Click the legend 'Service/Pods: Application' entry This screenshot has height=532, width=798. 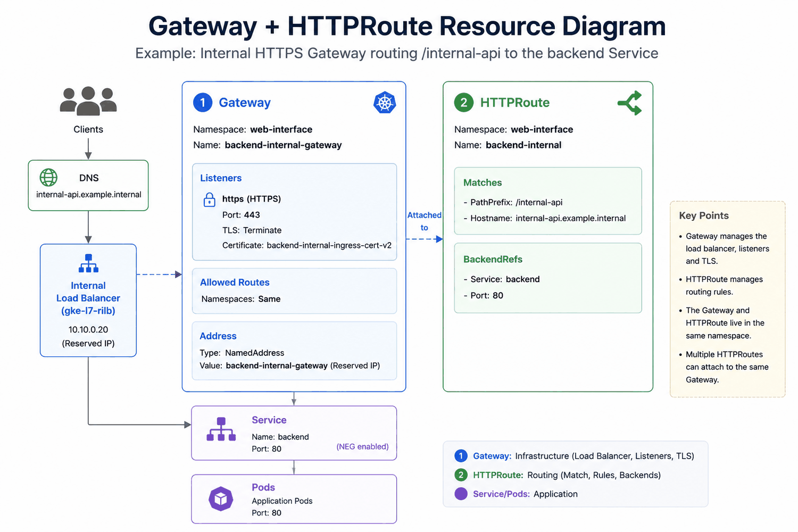[x=516, y=494]
